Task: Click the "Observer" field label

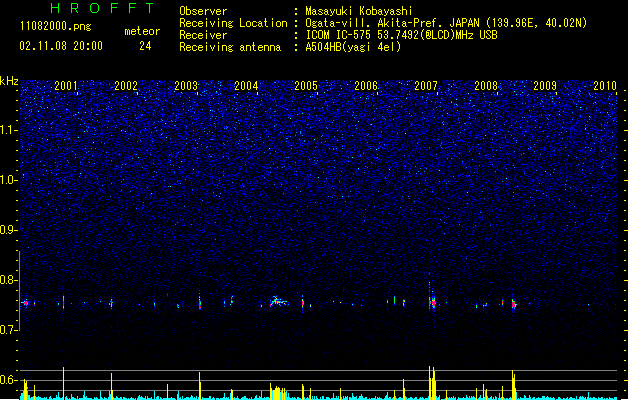Action: tap(203, 11)
